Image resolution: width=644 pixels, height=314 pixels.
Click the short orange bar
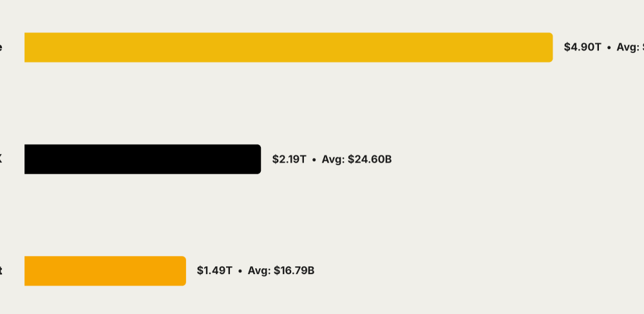(105, 271)
